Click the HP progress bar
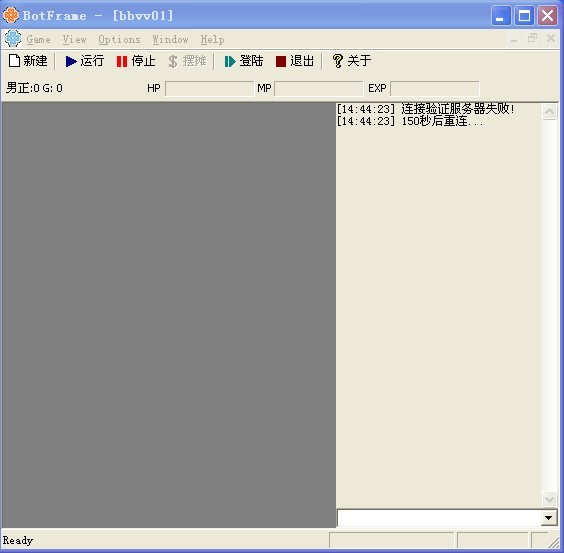The image size is (564, 553). 209,89
